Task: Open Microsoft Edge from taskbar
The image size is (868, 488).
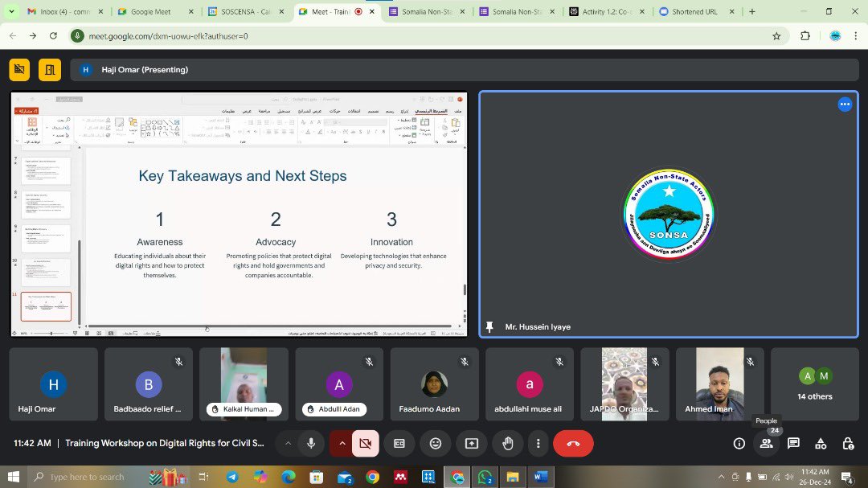Action: tap(289, 477)
